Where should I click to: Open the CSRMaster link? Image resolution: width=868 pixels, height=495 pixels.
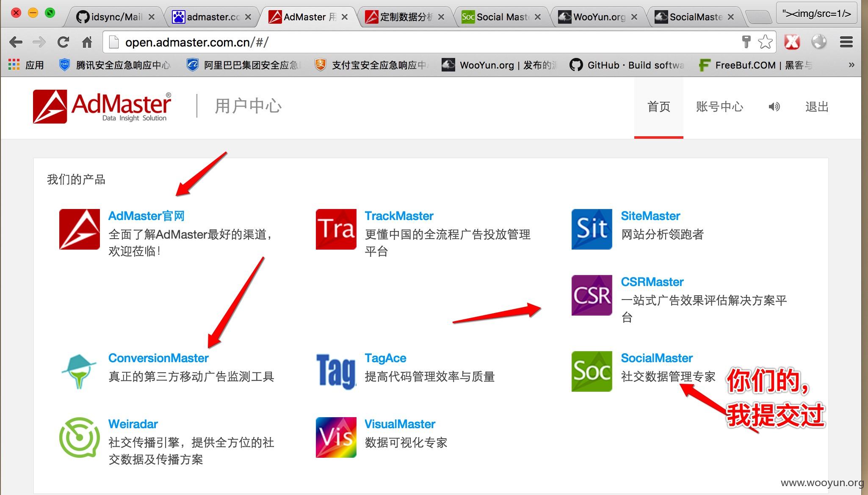pos(652,282)
